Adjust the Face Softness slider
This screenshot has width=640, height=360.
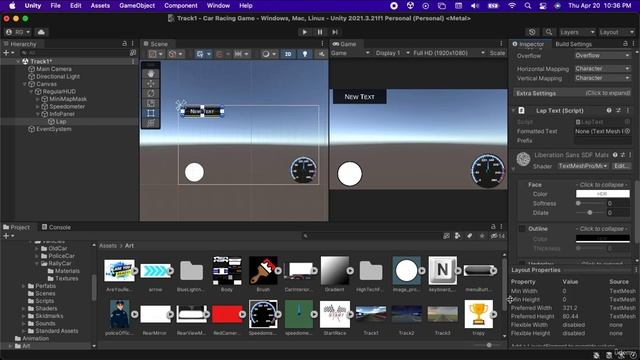(x=590, y=203)
